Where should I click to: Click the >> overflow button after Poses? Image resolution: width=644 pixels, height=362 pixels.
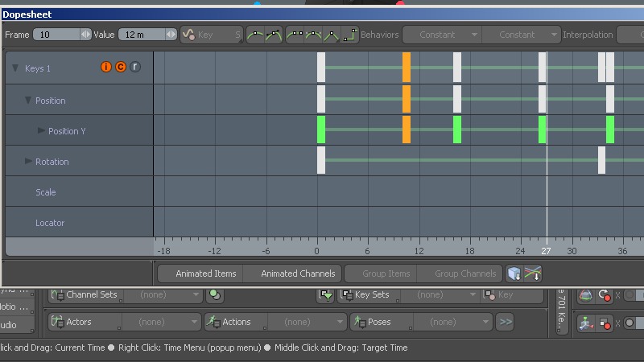(505, 322)
